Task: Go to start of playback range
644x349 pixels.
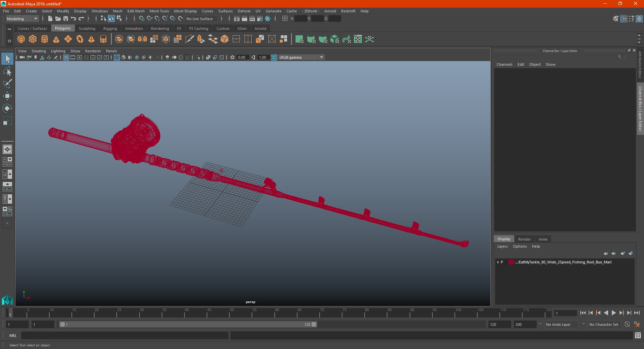Action: (x=583, y=313)
